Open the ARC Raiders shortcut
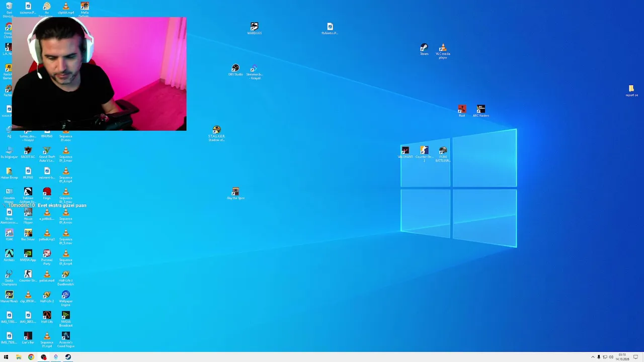This screenshot has width=644, height=362. pos(480,111)
